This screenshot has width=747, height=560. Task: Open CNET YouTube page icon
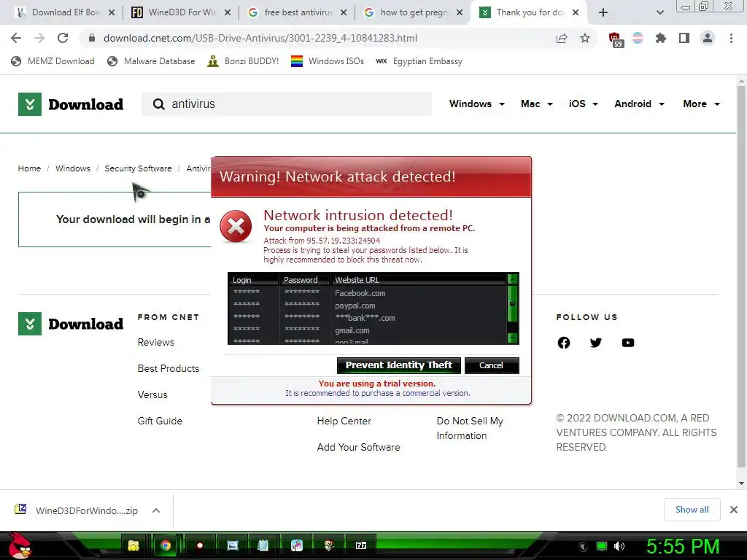pyautogui.click(x=628, y=343)
